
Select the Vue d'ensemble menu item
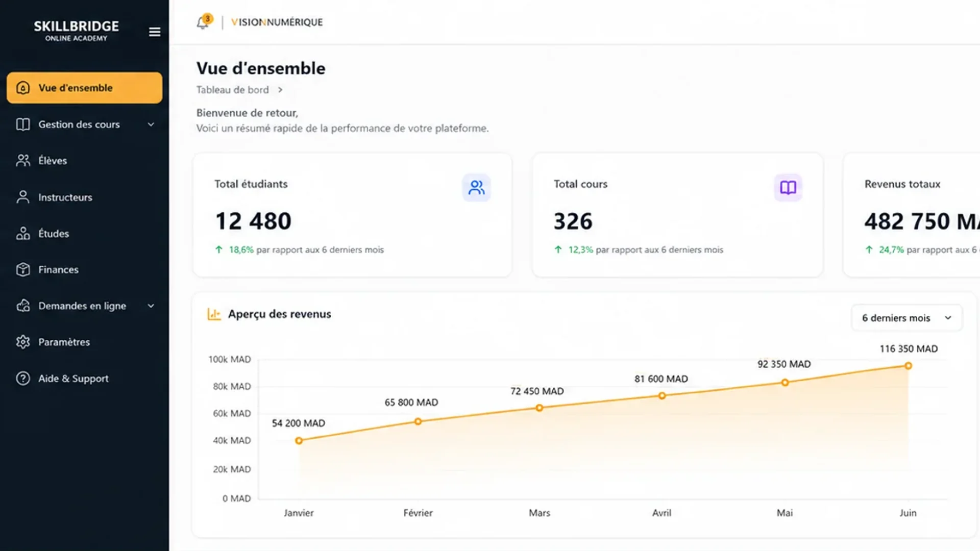point(85,88)
